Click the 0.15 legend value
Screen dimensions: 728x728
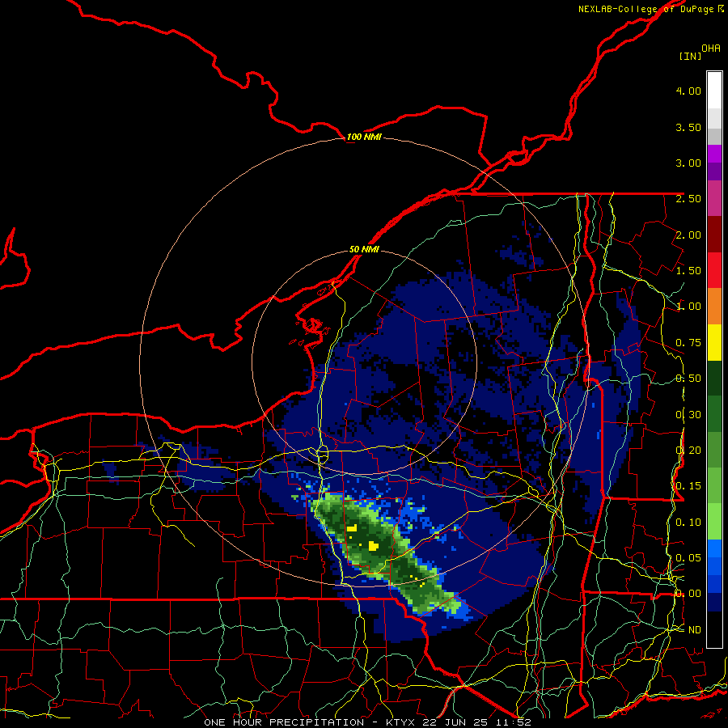point(688,486)
